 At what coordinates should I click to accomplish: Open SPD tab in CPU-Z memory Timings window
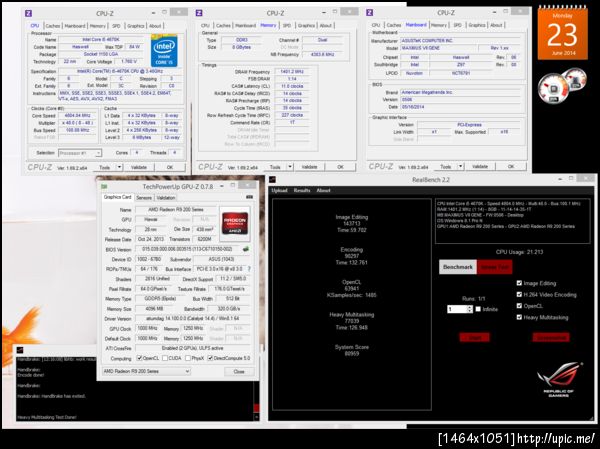click(287, 25)
